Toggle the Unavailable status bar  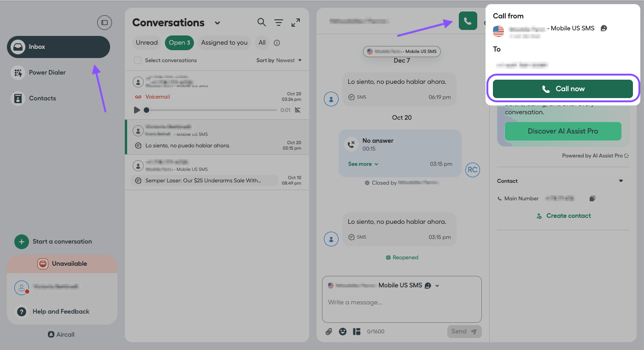62,264
